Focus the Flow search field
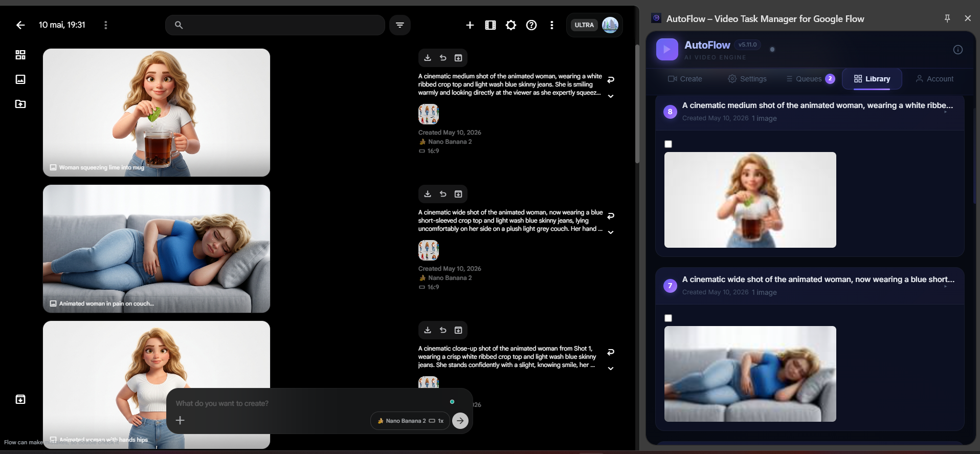980x454 pixels. (275, 25)
